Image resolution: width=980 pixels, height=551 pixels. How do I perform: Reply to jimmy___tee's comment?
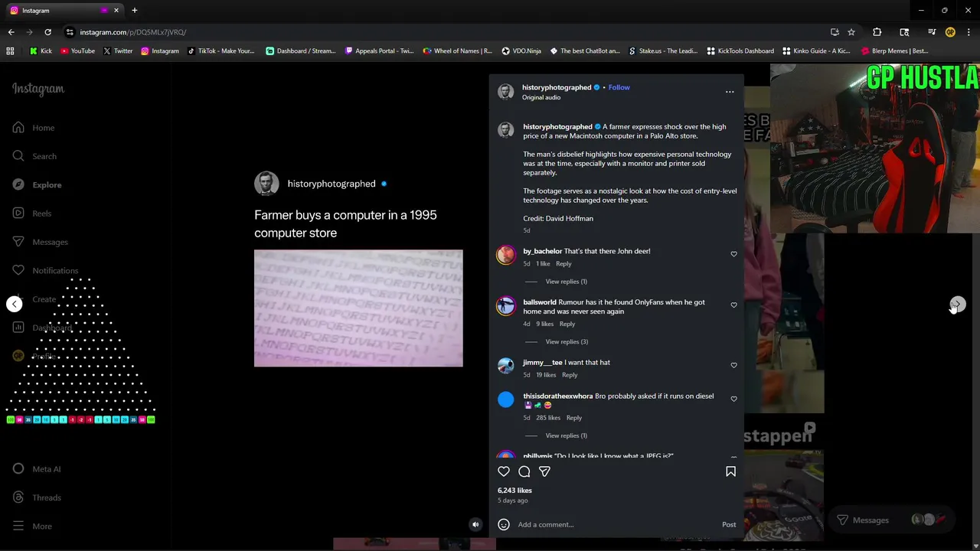tap(570, 375)
